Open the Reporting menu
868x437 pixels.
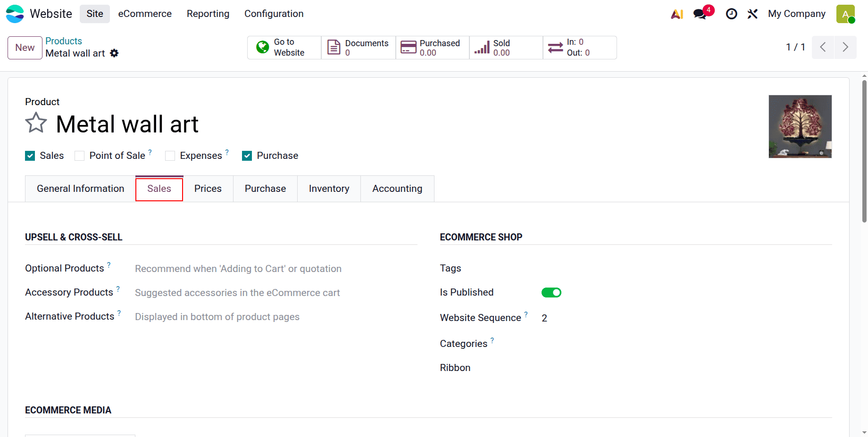point(208,14)
